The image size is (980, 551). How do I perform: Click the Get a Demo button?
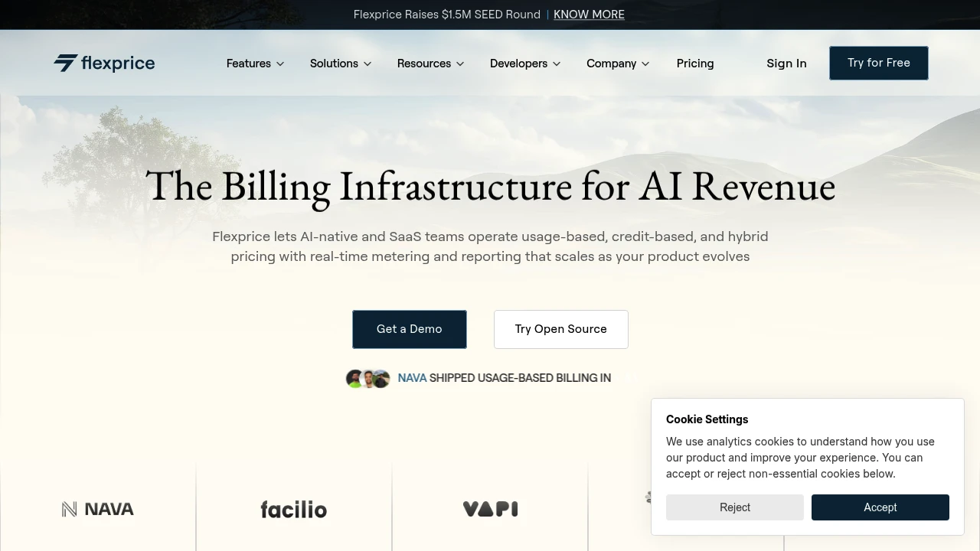click(x=410, y=329)
